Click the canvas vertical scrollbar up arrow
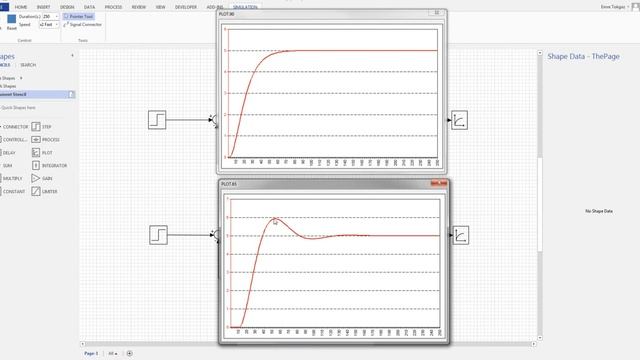Screen dimensions: 640x360 pyautogui.click(x=540, y=53)
